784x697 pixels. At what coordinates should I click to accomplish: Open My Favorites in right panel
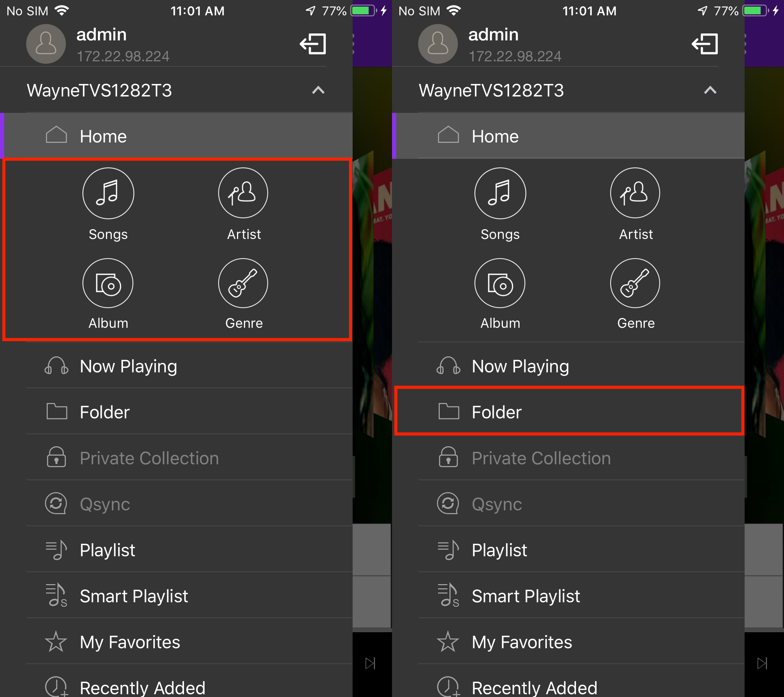pos(581,641)
